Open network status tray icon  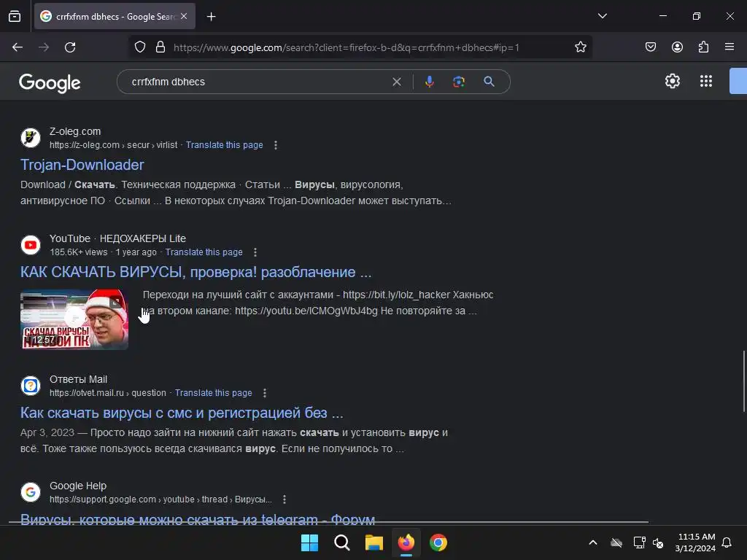coord(639,542)
